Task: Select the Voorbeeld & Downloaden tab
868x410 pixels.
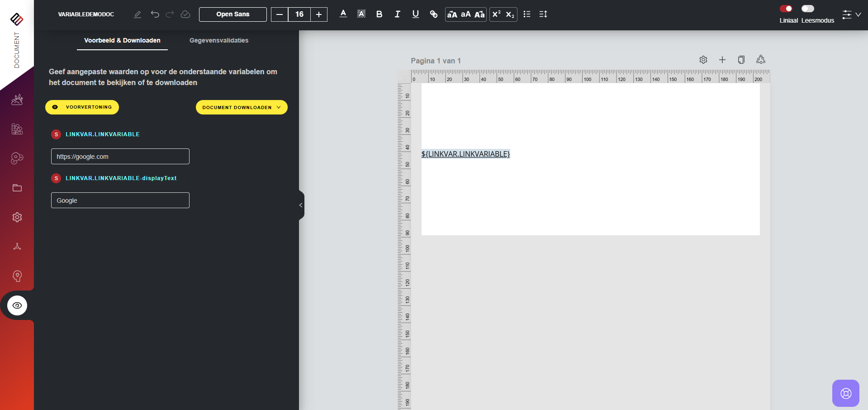Action: [x=122, y=40]
